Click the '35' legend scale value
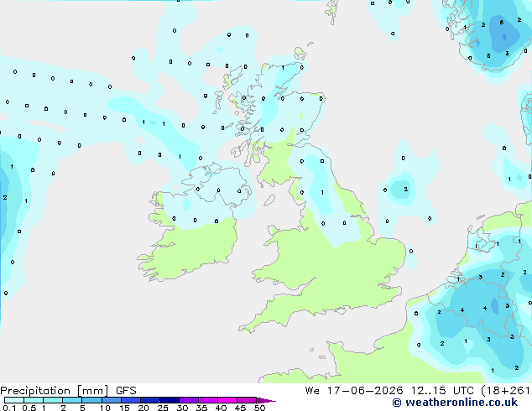The height and width of the screenshot is (411, 532). pyautogui.click(x=201, y=408)
